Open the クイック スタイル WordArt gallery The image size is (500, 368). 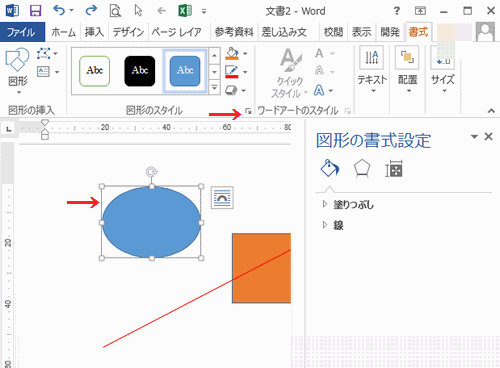290,73
